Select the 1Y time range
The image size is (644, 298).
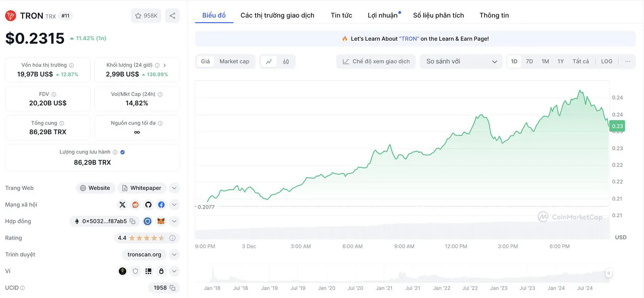[x=560, y=61]
